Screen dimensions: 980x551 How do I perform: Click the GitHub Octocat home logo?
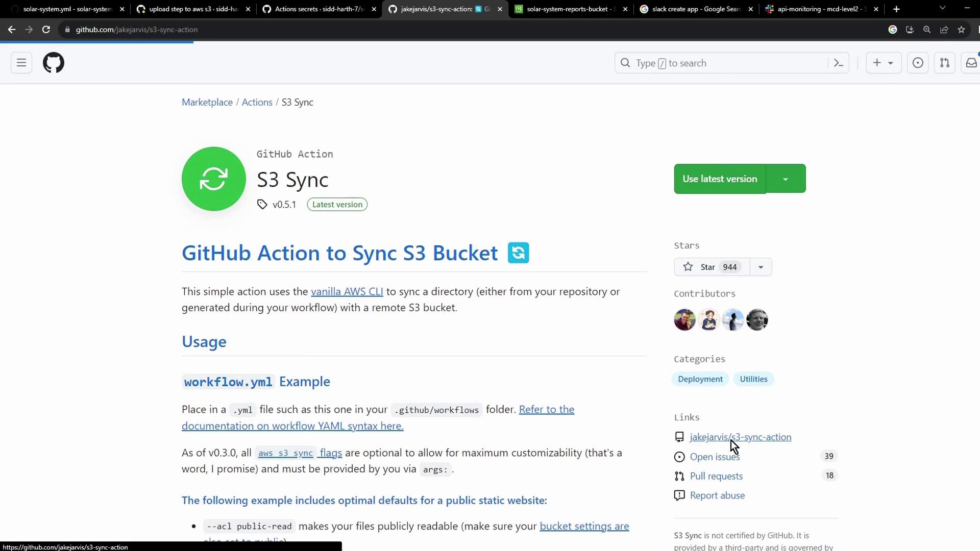click(x=54, y=63)
